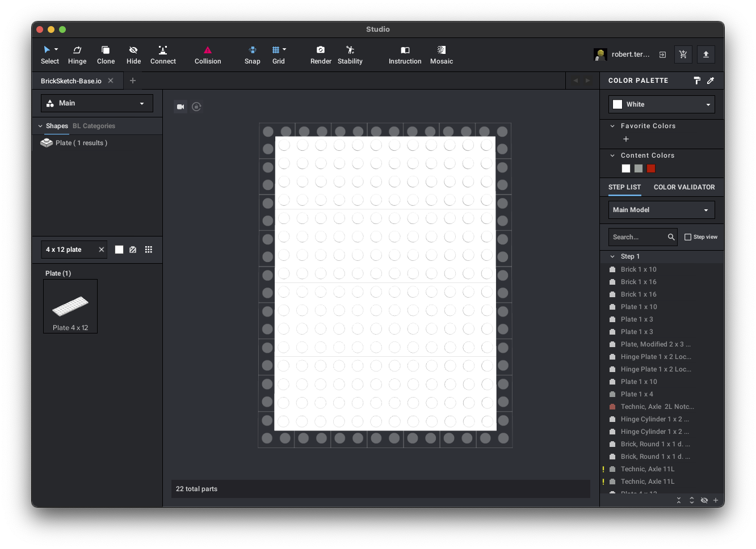Select the Shapes tab
The height and width of the screenshot is (549, 756).
click(57, 126)
